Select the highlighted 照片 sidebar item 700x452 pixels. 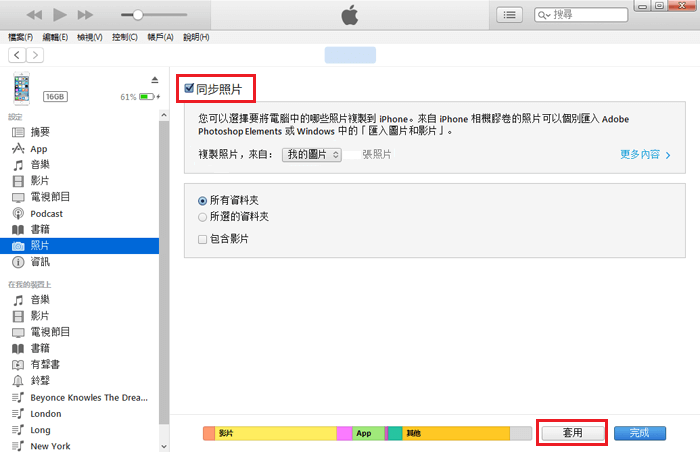tap(79, 246)
